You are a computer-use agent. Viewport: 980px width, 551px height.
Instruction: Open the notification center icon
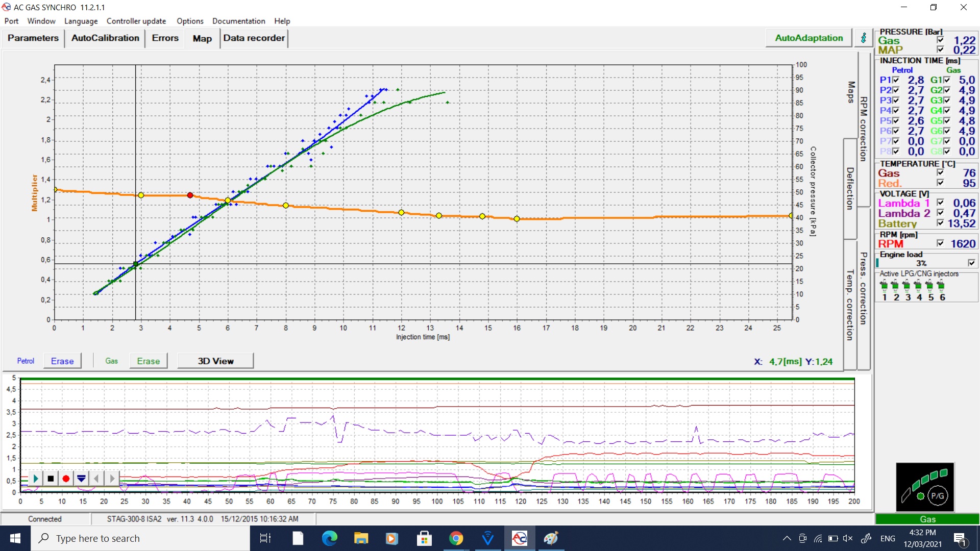pyautogui.click(x=960, y=539)
